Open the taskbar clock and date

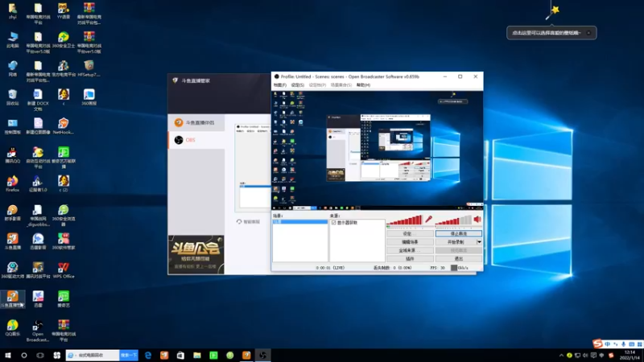coord(630,356)
